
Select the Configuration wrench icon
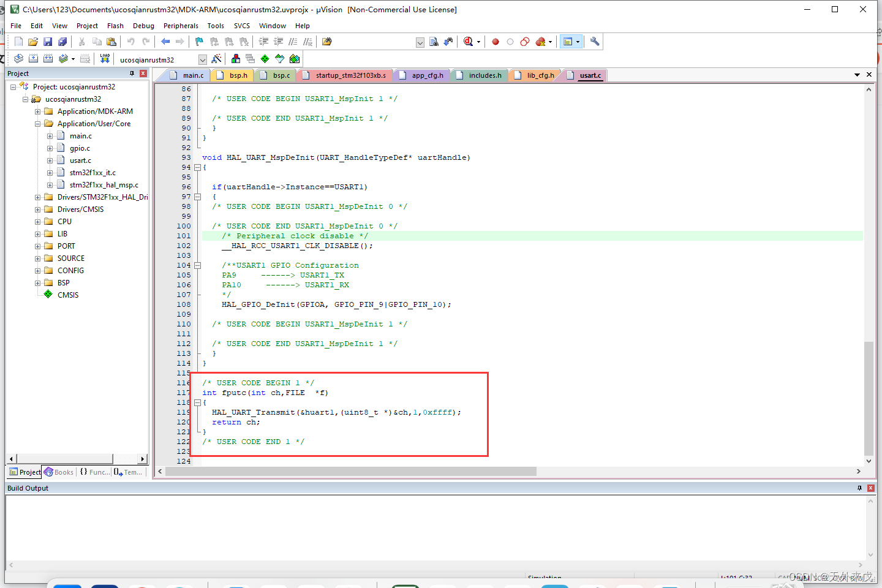594,41
